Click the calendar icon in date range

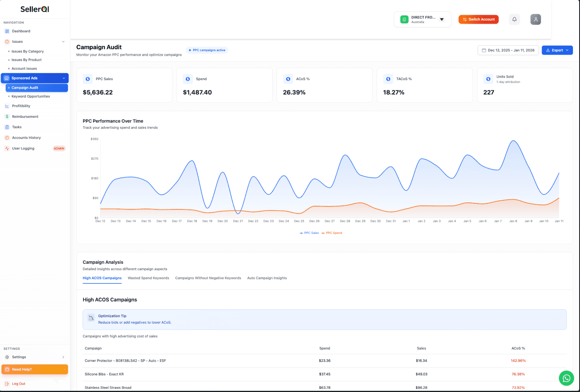tap(484, 50)
